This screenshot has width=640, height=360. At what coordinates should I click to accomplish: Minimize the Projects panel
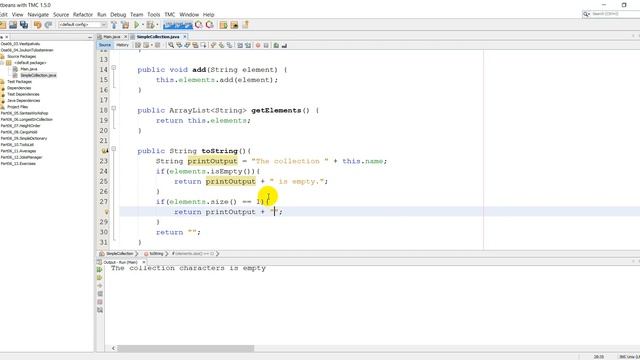90,37
